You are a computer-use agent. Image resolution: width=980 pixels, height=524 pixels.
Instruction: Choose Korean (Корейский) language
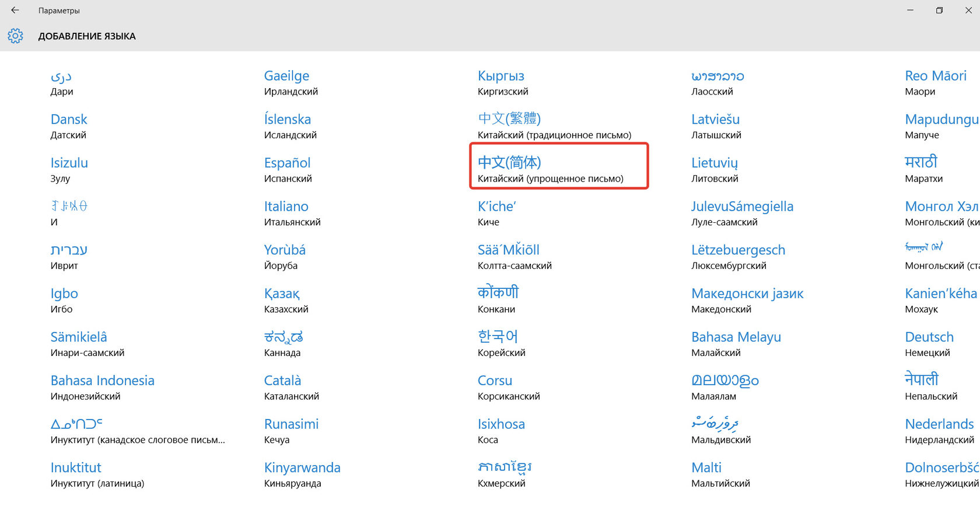pyautogui.click(x=502, y=344)
